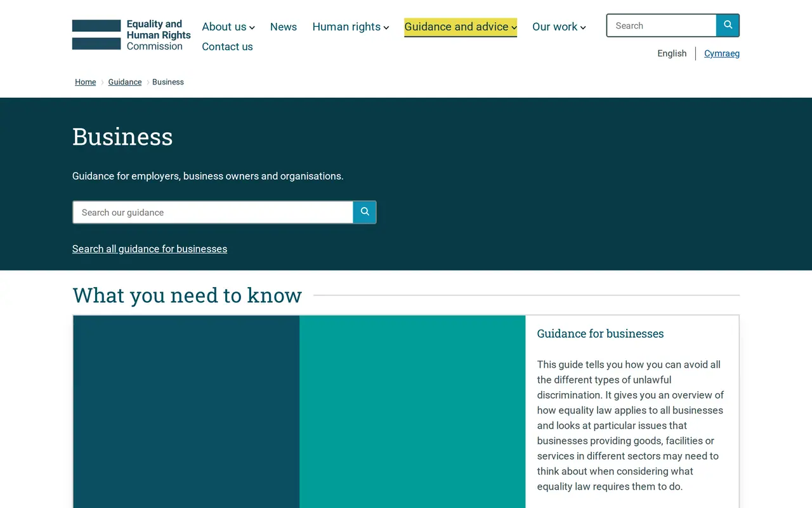
Task: Click the Search our guidance field
Action: tap(213, 212)
